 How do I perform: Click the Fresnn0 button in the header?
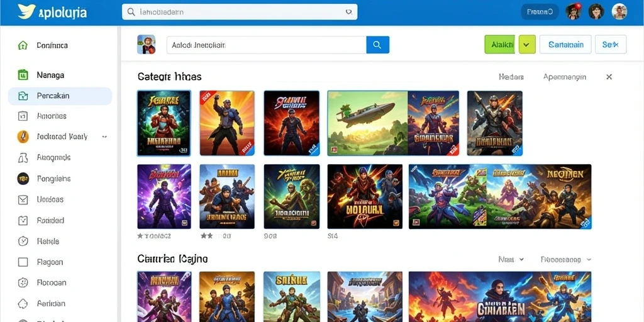coord(540,12)
